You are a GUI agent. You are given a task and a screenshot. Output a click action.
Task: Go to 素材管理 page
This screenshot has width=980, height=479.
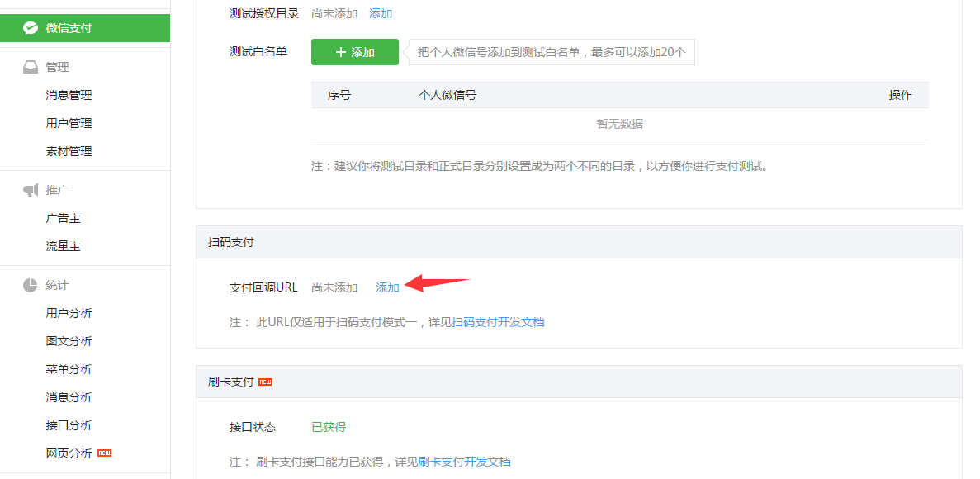(69, 151)
